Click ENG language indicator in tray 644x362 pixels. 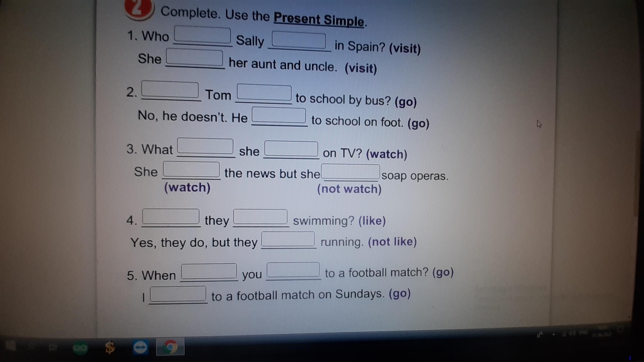tap(583, 333)
